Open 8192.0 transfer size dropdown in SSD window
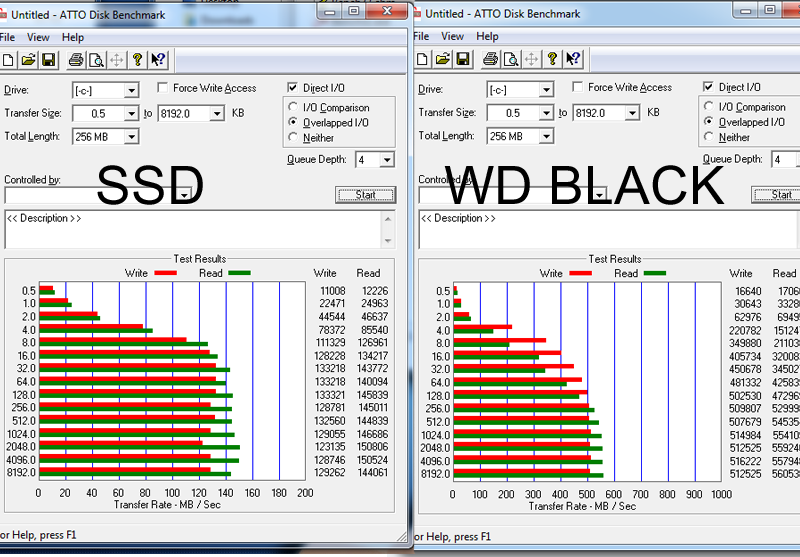Screen dimensions: 800x557 (217, 113)
